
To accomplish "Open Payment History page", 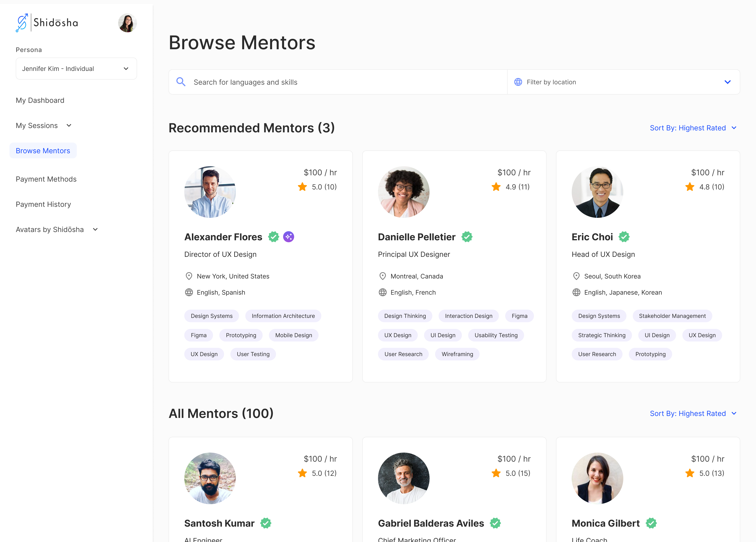I will [x=43, y=204].
